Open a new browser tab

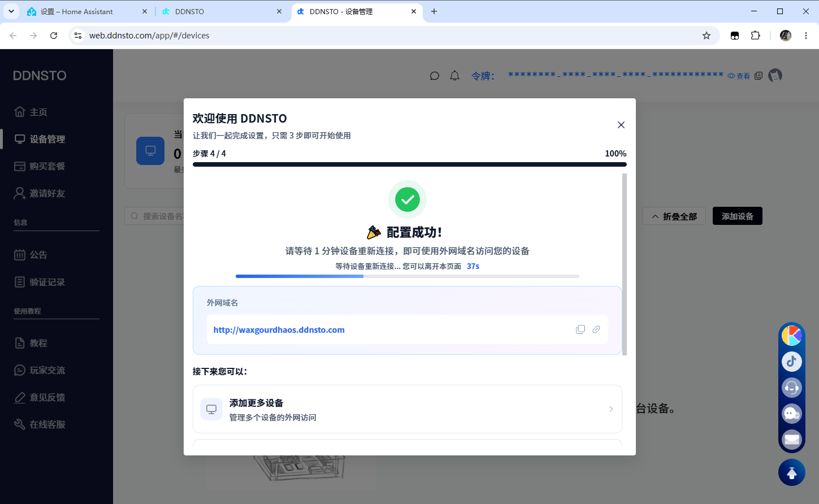tap(434, 11)
